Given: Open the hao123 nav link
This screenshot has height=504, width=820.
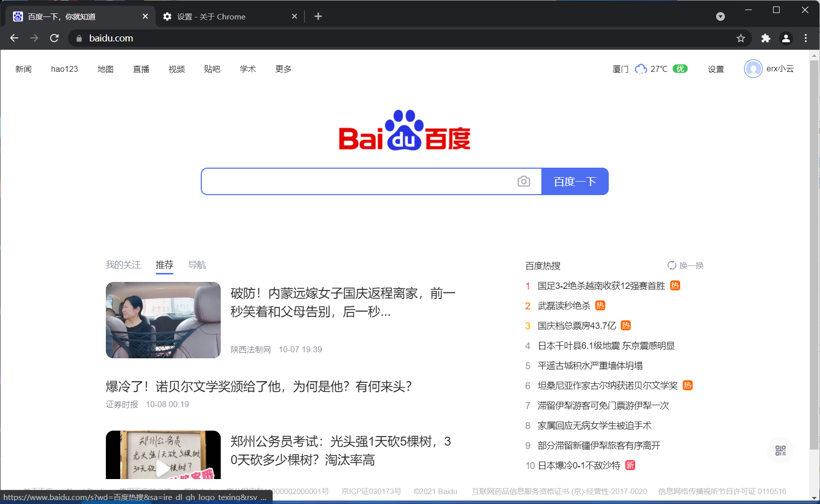Looking at the screenshot, I should [64, 69].
